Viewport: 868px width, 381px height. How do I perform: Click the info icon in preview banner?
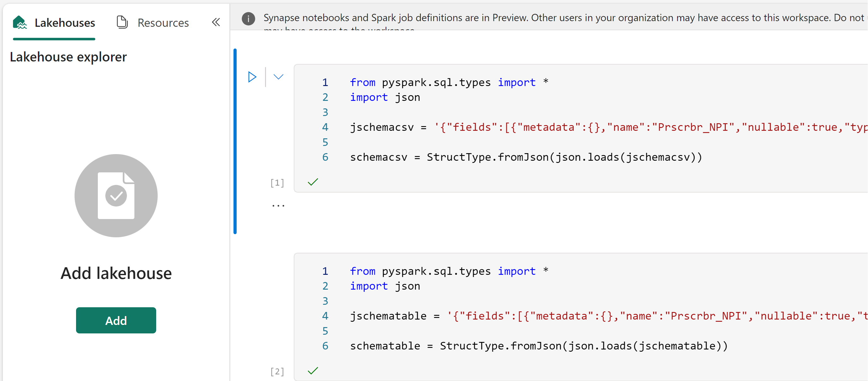click(248, 19)
